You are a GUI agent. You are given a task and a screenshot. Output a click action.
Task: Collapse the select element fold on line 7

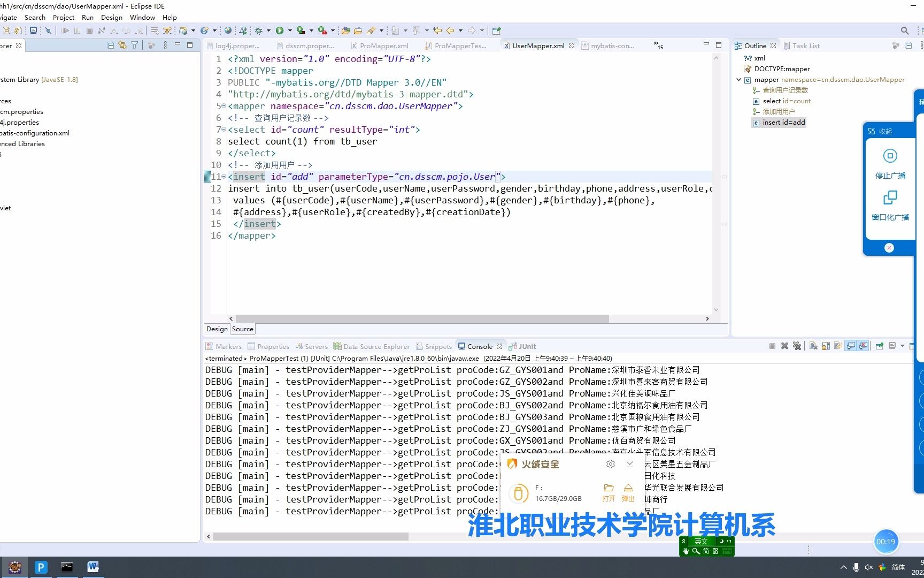(224, 130)
